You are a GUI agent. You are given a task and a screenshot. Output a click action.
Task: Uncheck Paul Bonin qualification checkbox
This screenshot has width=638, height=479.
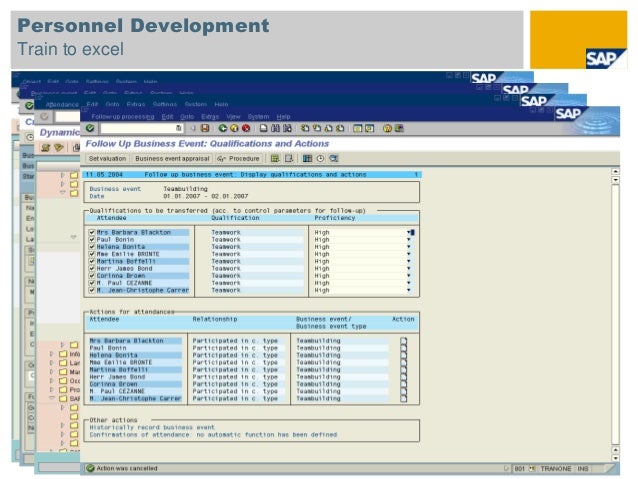click(x=92, y=240)
